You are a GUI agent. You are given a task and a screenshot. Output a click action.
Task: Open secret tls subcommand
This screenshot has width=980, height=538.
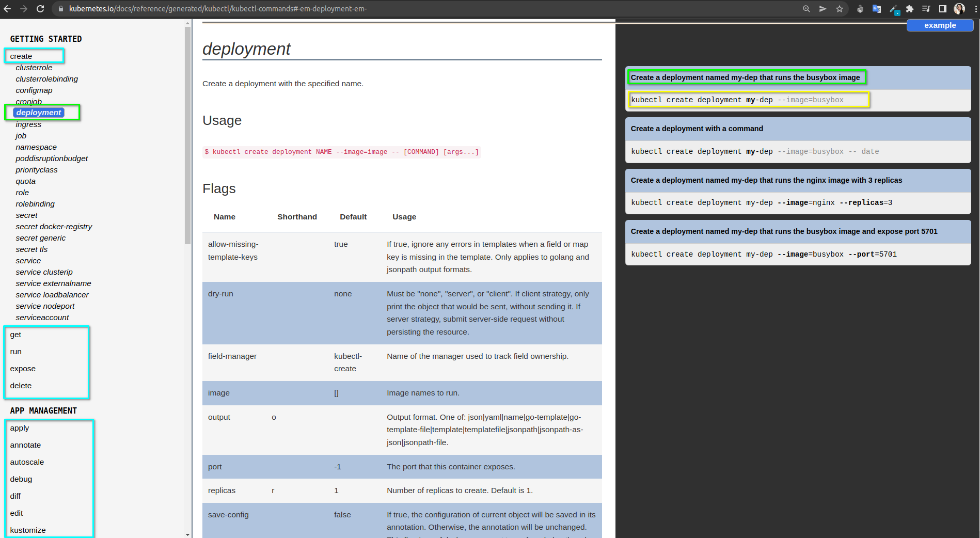pyautogui.click(x=31, y=249)
